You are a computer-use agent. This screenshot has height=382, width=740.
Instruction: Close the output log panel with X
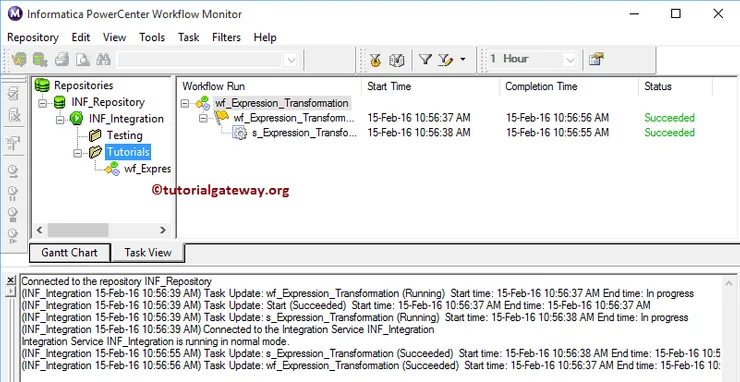pyautogui.click(x=11, y=280)
